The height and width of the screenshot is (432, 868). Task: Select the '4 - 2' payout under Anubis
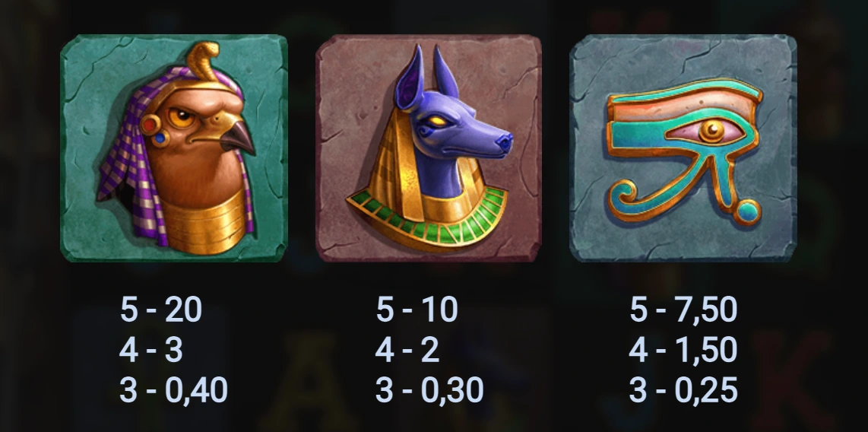click(407, 350)
